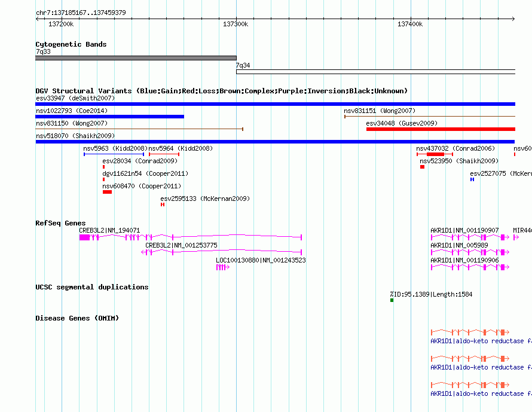Select the MIR44 gene arrow glyph
Image resolution: width=532 pixels, height=412 pixels.
coord(516,237)
